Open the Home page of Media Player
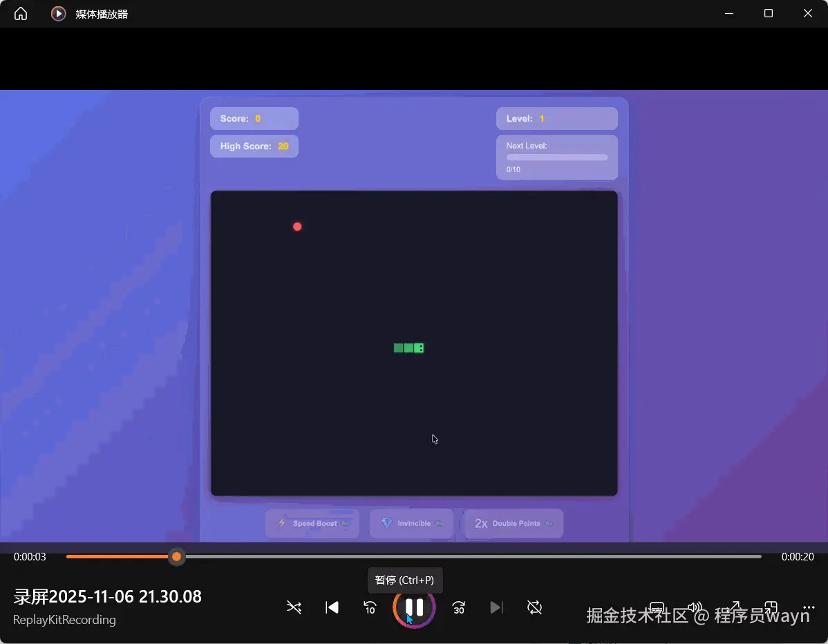828x644 pixels. (19, 13)
